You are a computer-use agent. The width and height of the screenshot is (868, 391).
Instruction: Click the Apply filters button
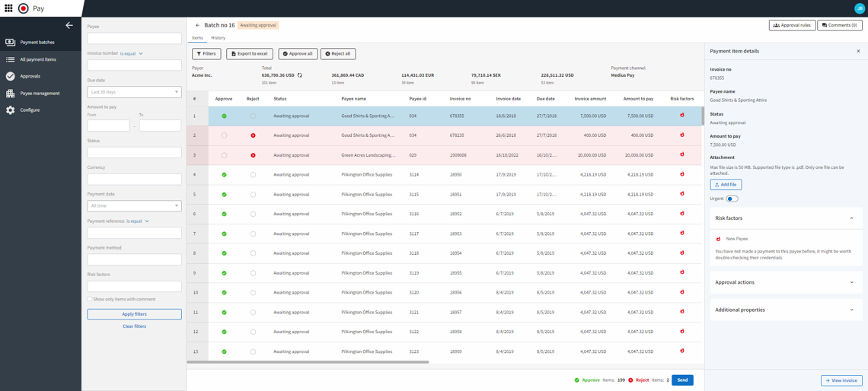coord(134,314)
